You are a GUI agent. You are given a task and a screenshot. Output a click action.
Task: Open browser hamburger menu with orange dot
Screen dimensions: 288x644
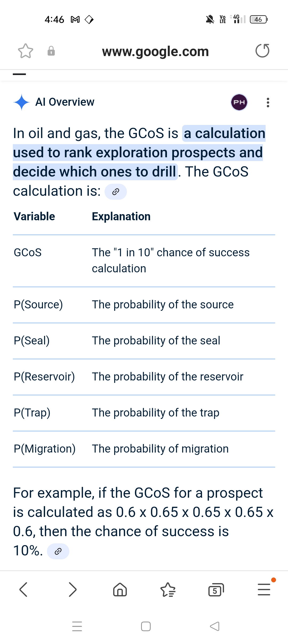(264, 589)
